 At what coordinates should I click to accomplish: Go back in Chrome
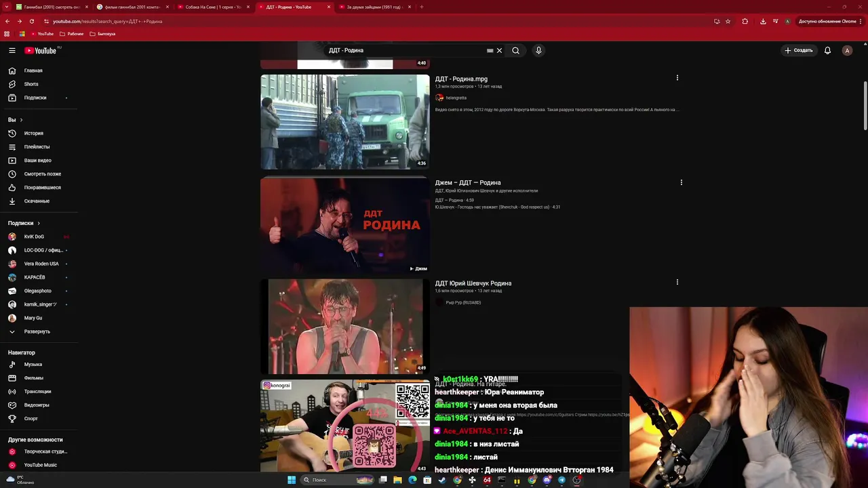[7, 21]
